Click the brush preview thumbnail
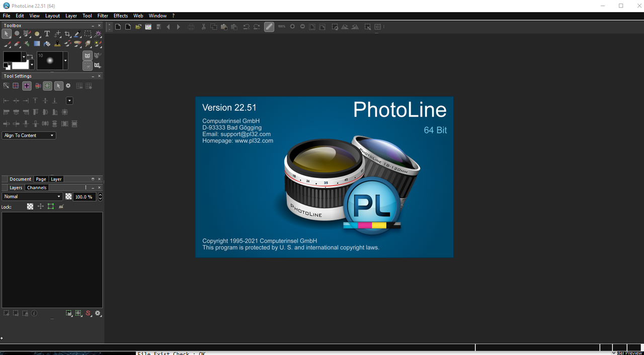The image size is (644, 355). pyautogui.click(x=50, y=60)
